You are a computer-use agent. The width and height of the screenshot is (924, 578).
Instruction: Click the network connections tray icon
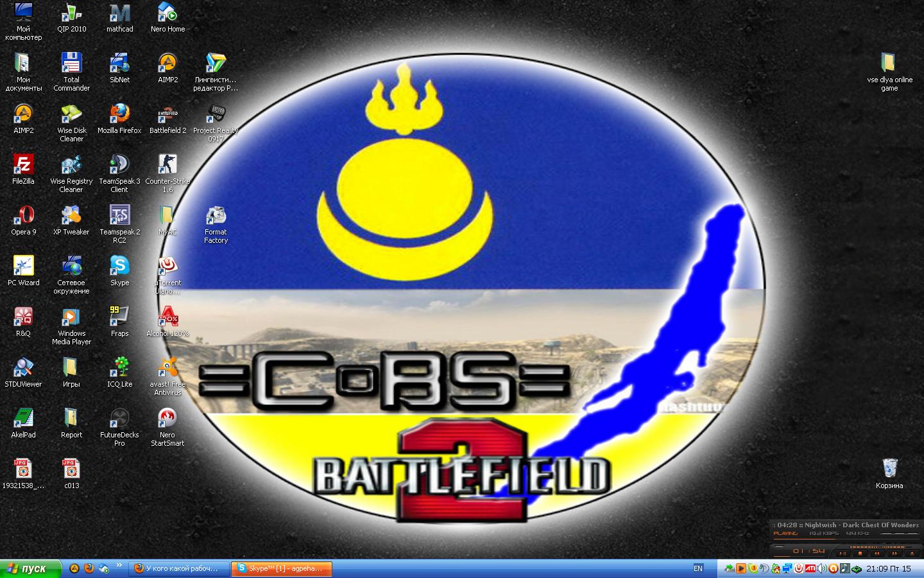tap(787, 568)
